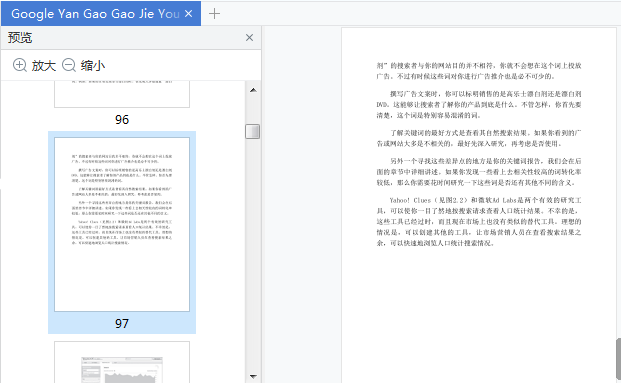Screen dimensions: 621x383
Task: Click the paragraph beginning 另外一个寻找
Action: click(479, 172)
